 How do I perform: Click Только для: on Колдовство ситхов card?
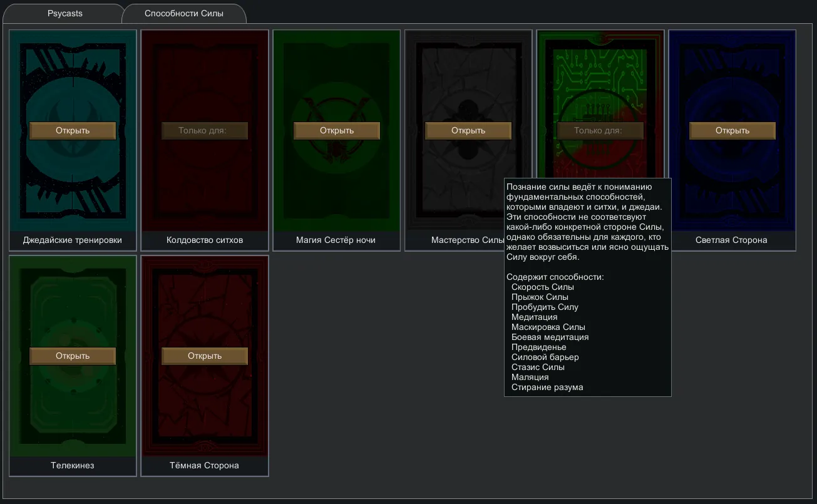(205, 130)
